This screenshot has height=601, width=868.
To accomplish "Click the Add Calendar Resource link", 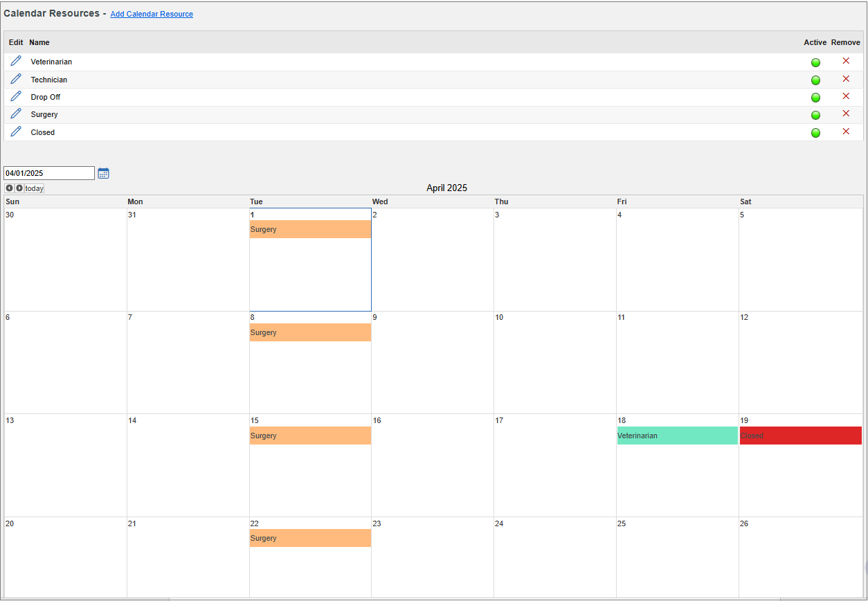I will (x=152, y=14).
